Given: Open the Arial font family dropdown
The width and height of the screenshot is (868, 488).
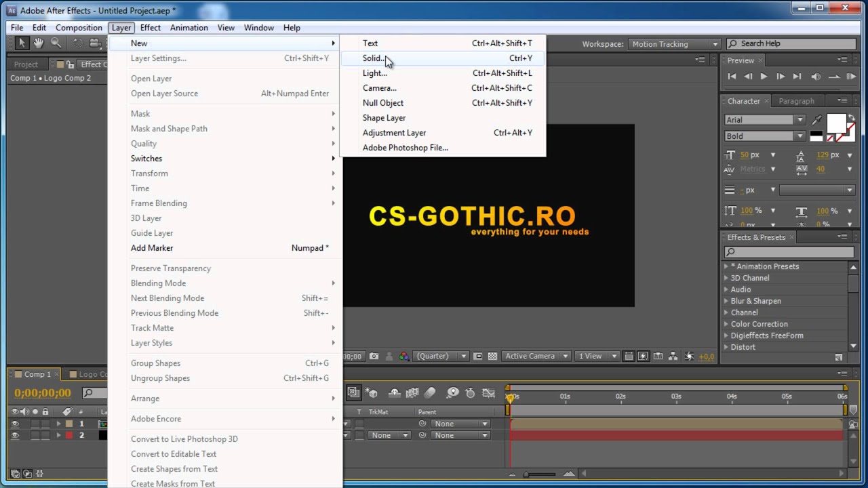Looking at the screenshot, I should (x=764, y=120).
